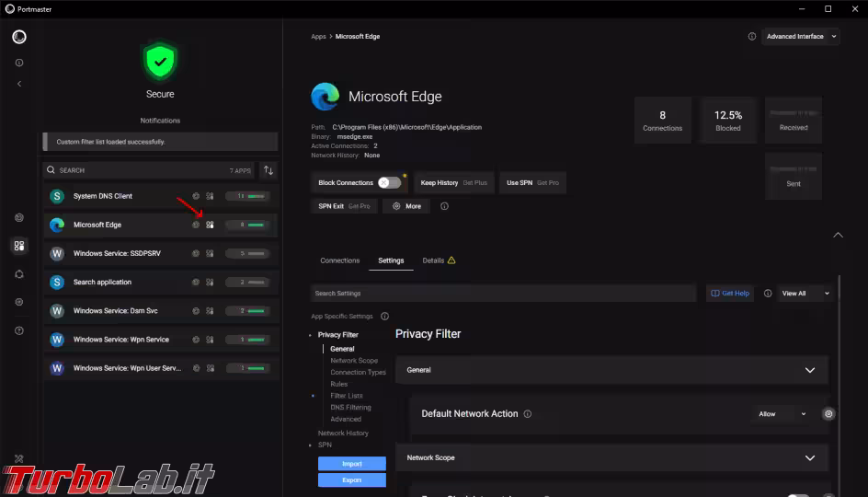Click the 'Custom filter list loaded successfully' notification
Image resolution: width=868 pixels, height=497 pixels.
(161, 142)
